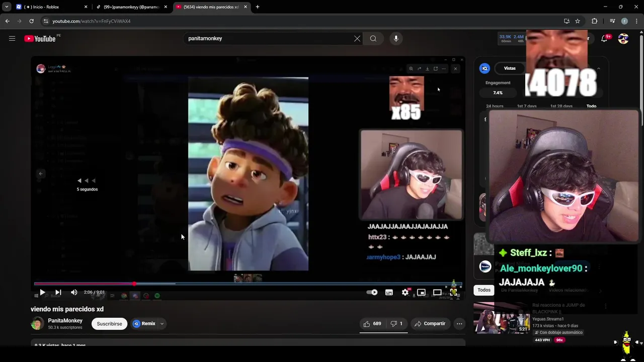Open the notifications bell

pos(604,39)
